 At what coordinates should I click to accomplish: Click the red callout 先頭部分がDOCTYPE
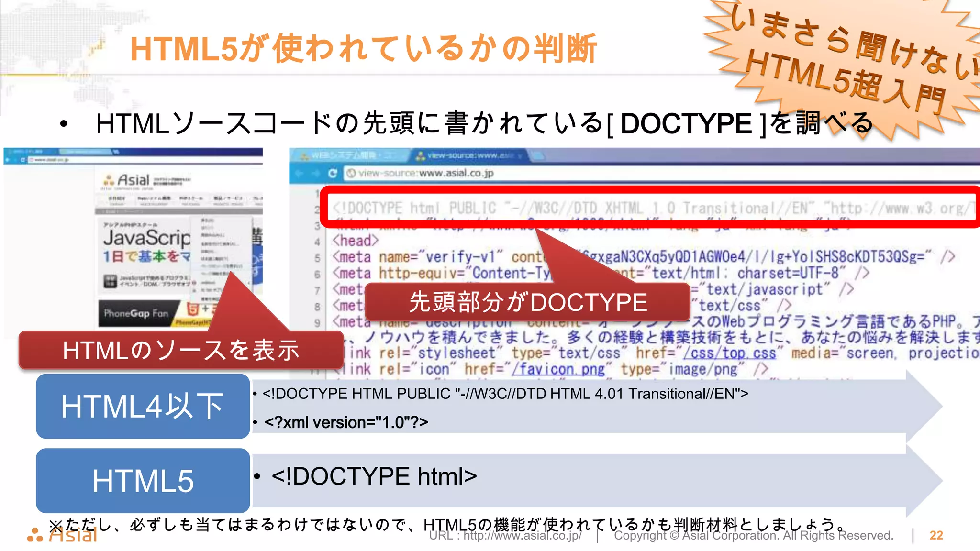[x=527, y=302]
